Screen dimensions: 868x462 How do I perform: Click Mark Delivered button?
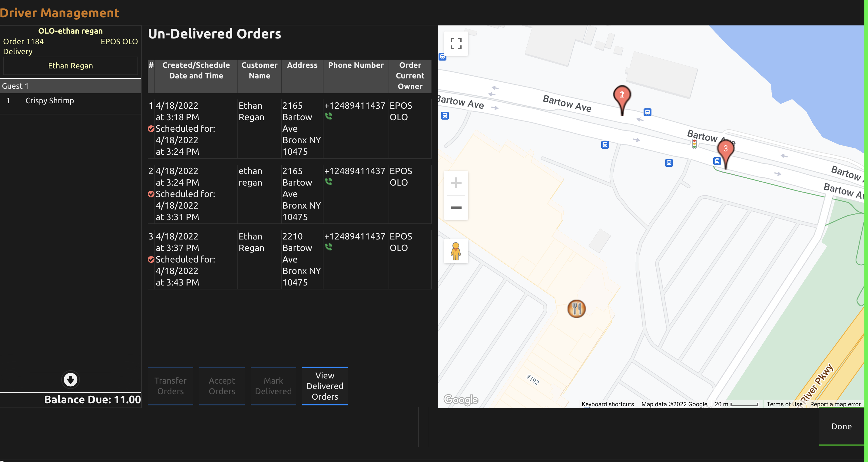click(x=273, y=386)
